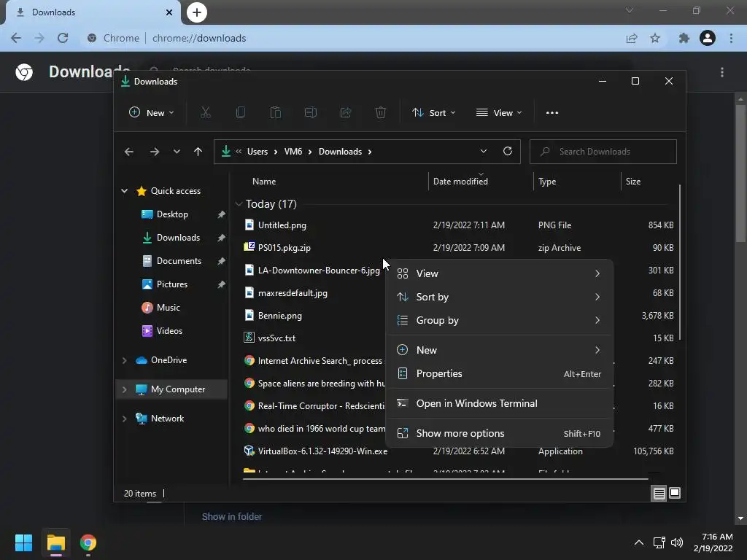This screenshot has width=747, height=560.
Task: Click the Chrome address bar URL
Action: point(199,38)
